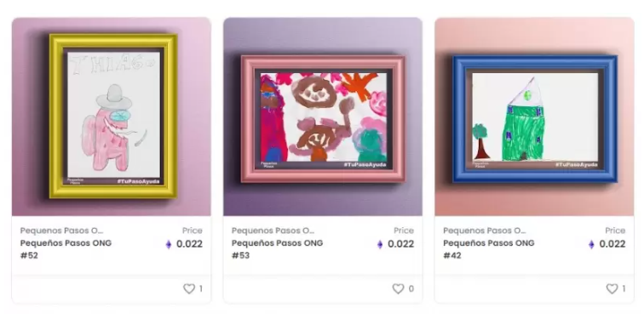Click the like count of 0 on #53

411,288
